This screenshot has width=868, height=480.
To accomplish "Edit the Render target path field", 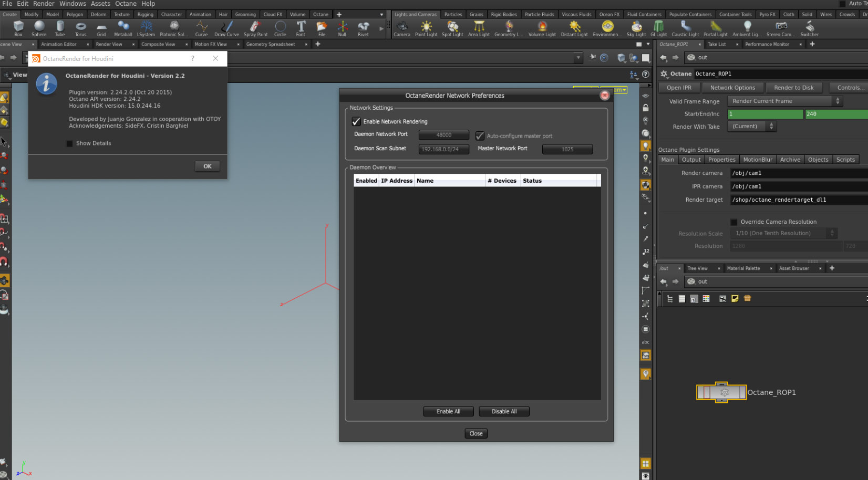I will [799, 200].
